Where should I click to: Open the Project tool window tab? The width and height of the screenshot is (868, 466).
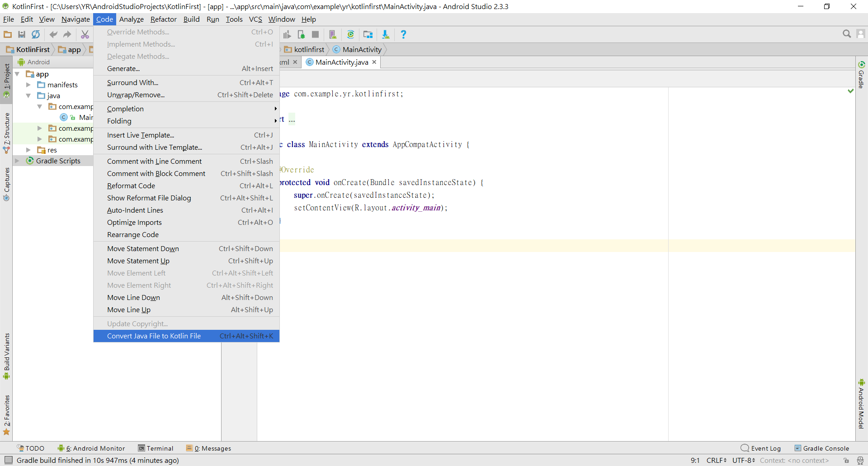6,80
